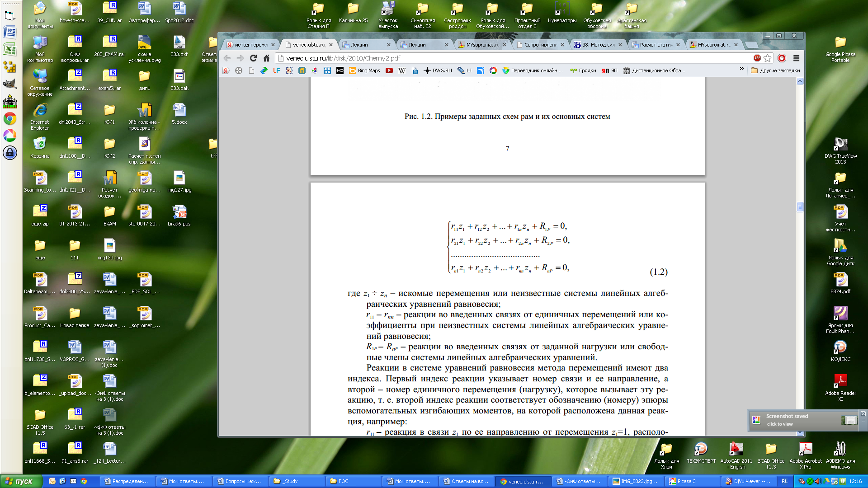Screen dimensions: 868x488
Task: Open Excel from the left sidebar
Action: coord(9,49)
